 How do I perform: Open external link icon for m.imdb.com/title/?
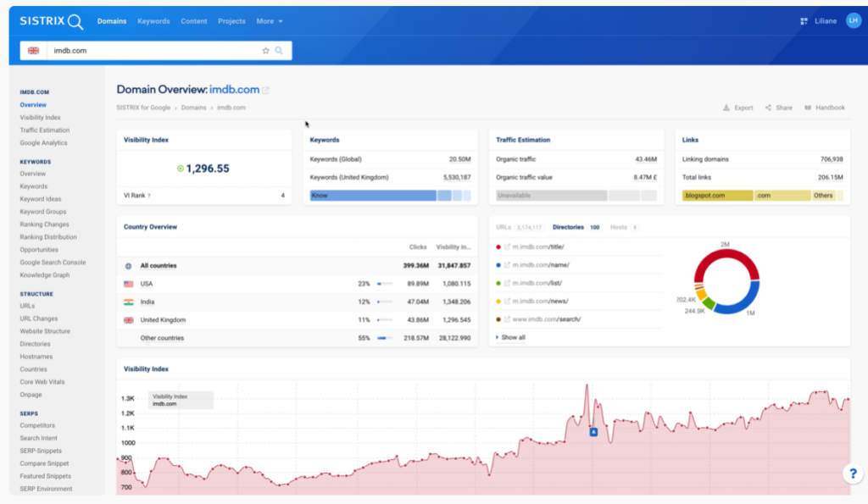click(507, 246)
